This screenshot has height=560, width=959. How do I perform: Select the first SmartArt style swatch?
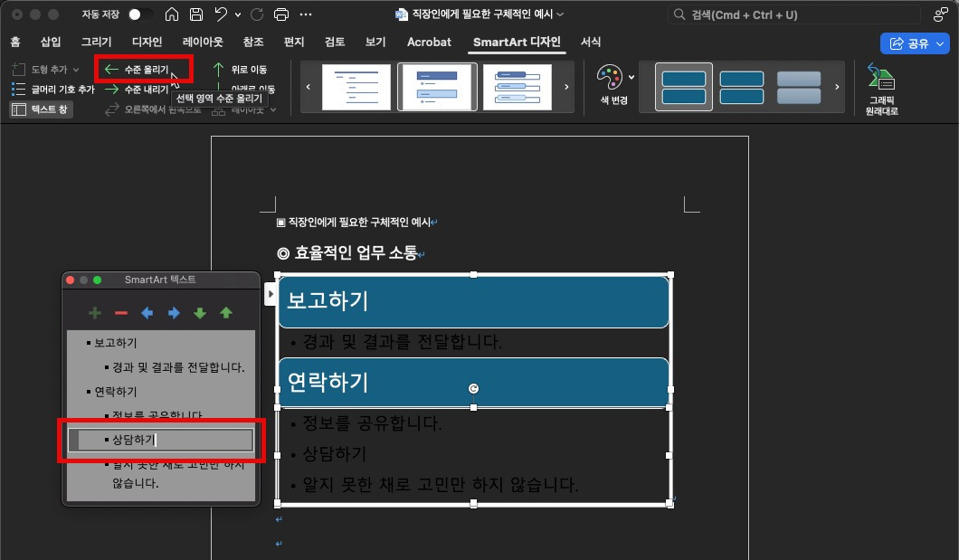coord(683,87)
